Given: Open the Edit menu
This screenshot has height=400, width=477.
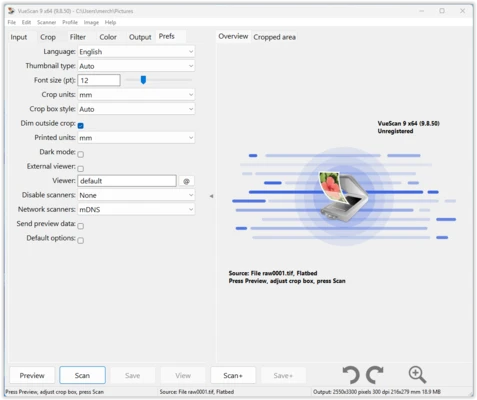Looking at the screenshot, I should (26, 22).
